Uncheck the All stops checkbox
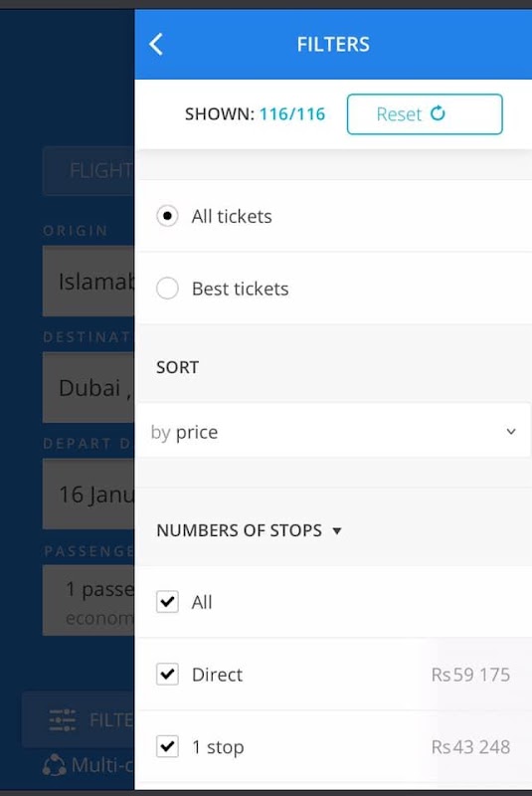Viewport: 532px width, 796px height. coord(167,602)
